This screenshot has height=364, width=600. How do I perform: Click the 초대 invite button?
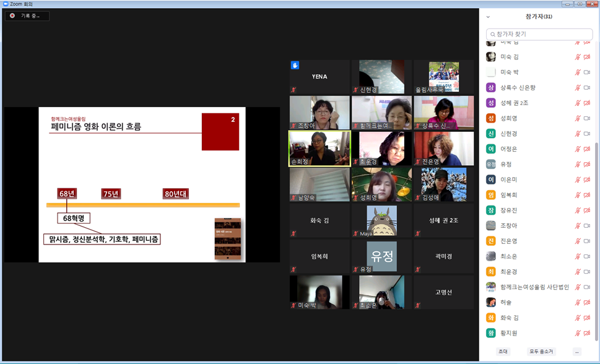tap(503, 352)
